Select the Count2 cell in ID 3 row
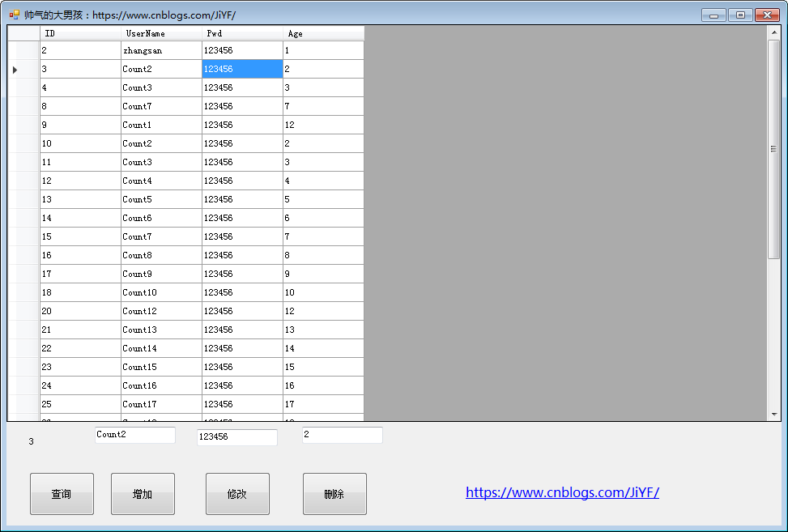The height and width of the screenshot is (532, 788). (x=161, y=70)
